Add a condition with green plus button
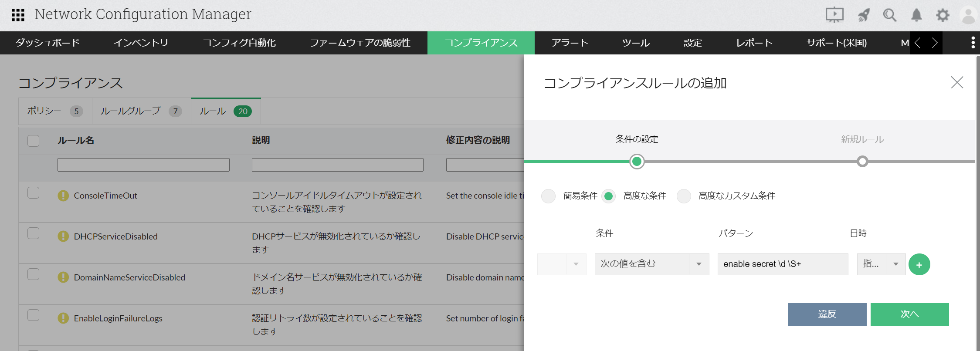980x351 pixels. click(919, 264)
